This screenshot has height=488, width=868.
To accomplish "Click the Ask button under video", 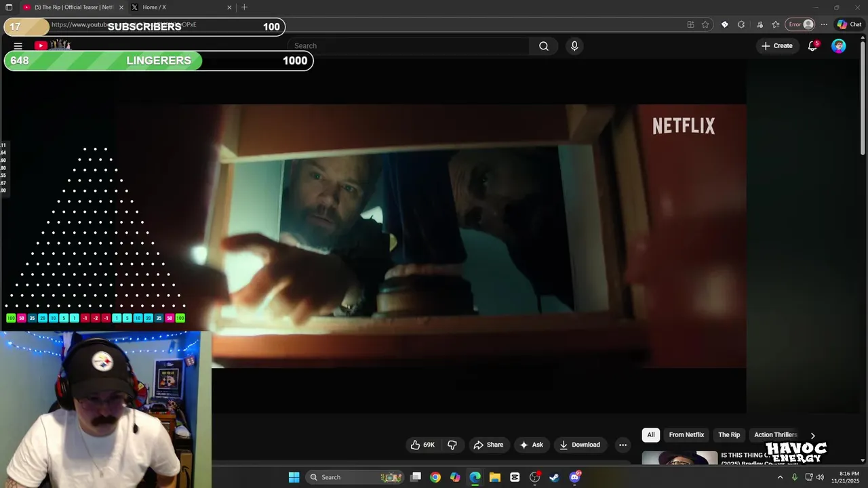I will [x=531, y=445].
